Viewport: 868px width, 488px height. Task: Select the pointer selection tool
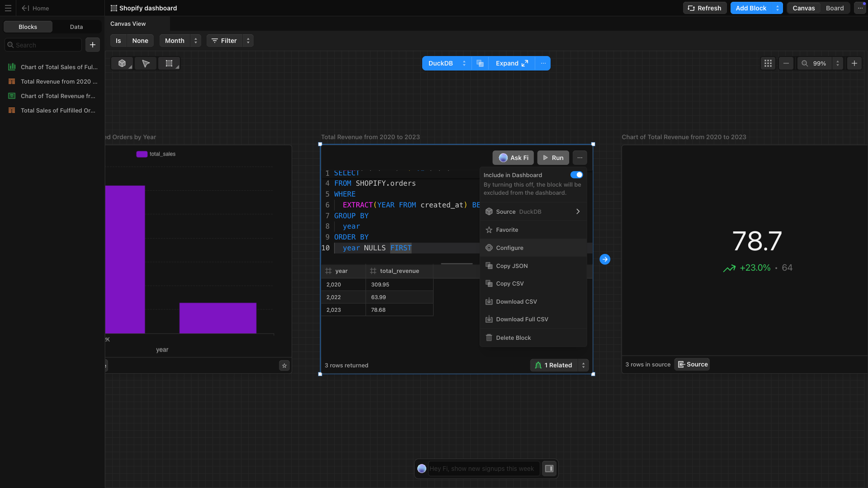coord(146,64)
